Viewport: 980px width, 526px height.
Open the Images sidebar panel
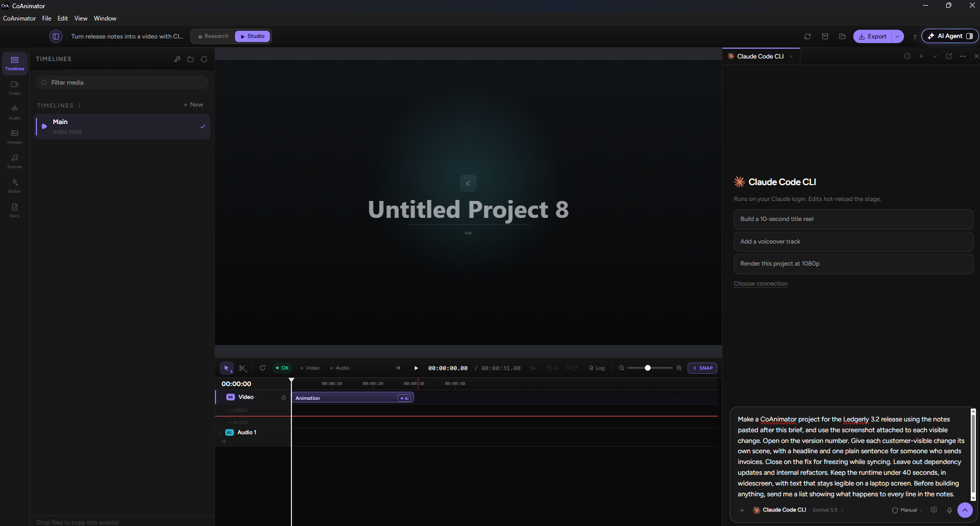[x=14, y=137]
